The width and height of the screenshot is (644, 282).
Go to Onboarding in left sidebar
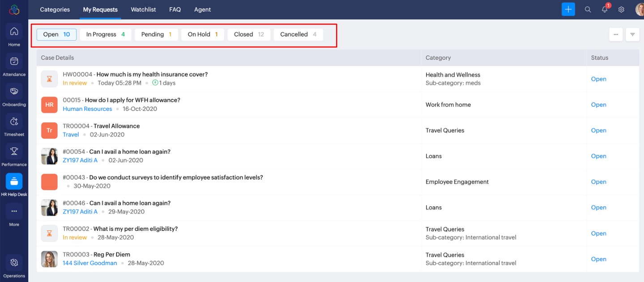[x=14, y=92]
